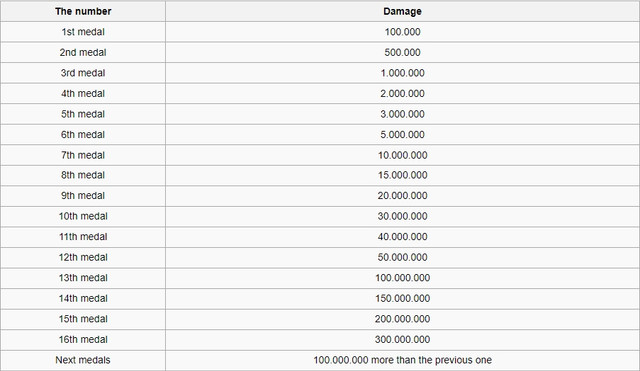Click the 13th medal damage 100.000.000
This screenshot has width=640, height=371.
pyautogui.click(x=402, y=278)
